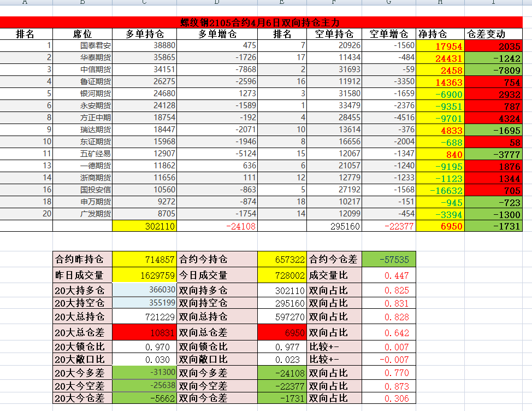Select the 714857 合约昨持仓 value
Screen dimensions: 532x411
click(x=144, y=259)
